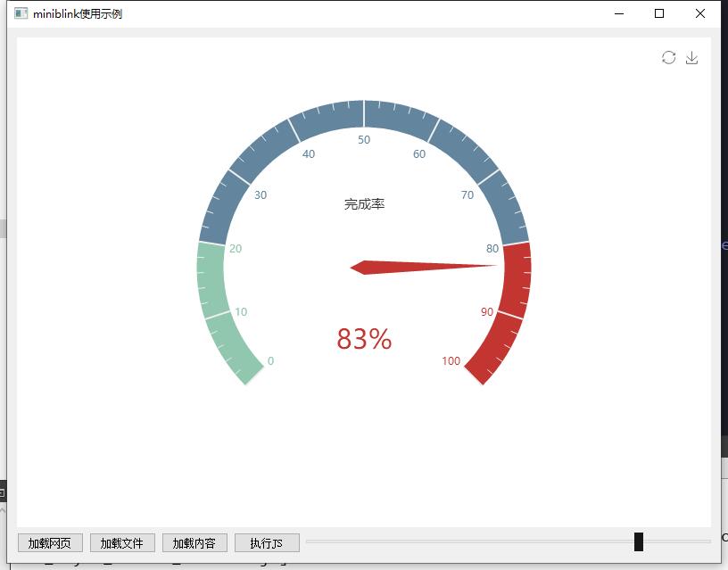
Task: Click the gauge scale label 100
Action: (451, 361)
